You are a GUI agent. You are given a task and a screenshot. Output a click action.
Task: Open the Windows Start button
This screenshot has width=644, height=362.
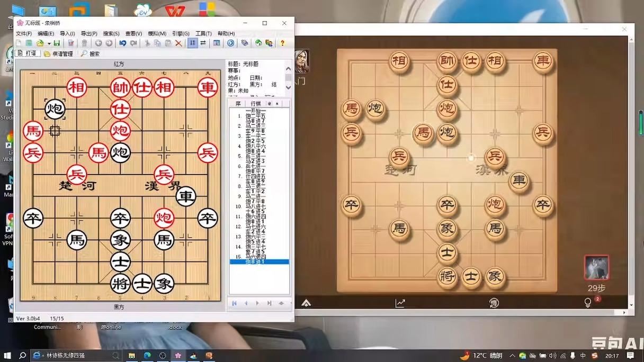(7, 356)
